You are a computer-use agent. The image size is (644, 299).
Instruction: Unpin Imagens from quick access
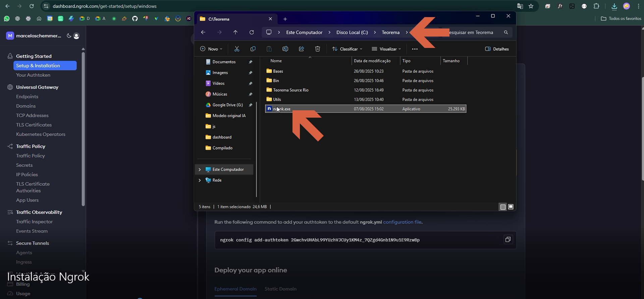click(x=250, y=73)
